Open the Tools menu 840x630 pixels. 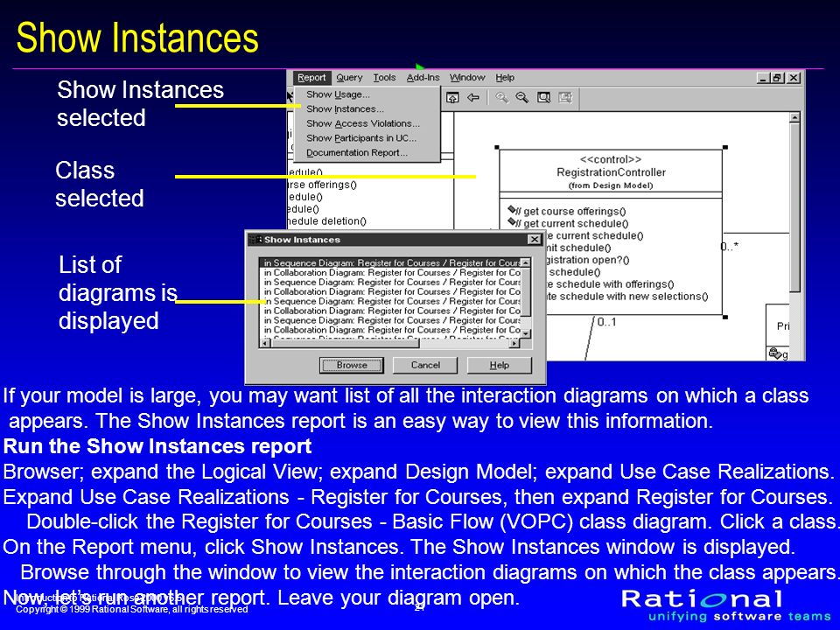(385, 78)
